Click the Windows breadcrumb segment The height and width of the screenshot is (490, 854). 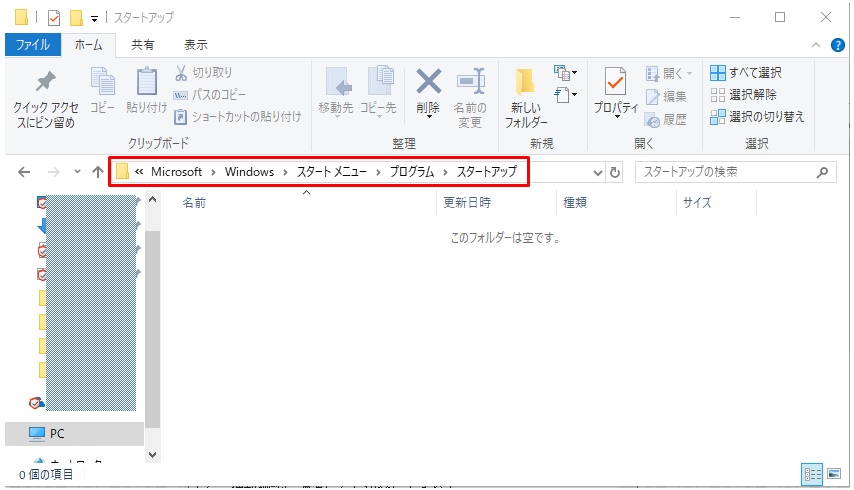[x=249, y=172]
